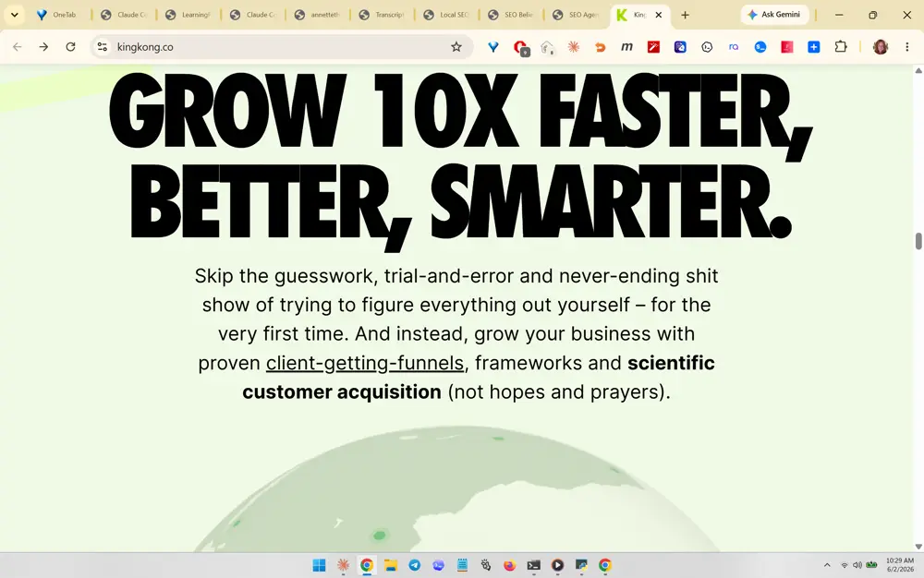The width and height of the screenshot is (924, 578).
Task: Open the media player taskbar icon
Action: (557, 566)
